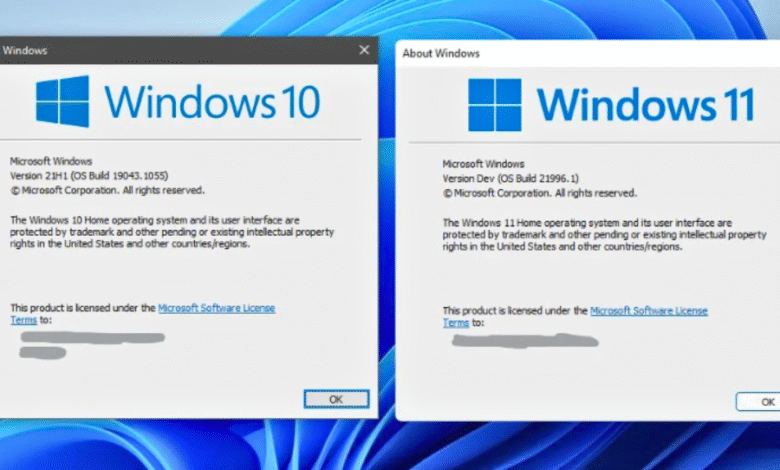Viewport: 780px width, 470px height.
Task: Click the copyright line in Windows 10 dialog
Action: (107, 188)
